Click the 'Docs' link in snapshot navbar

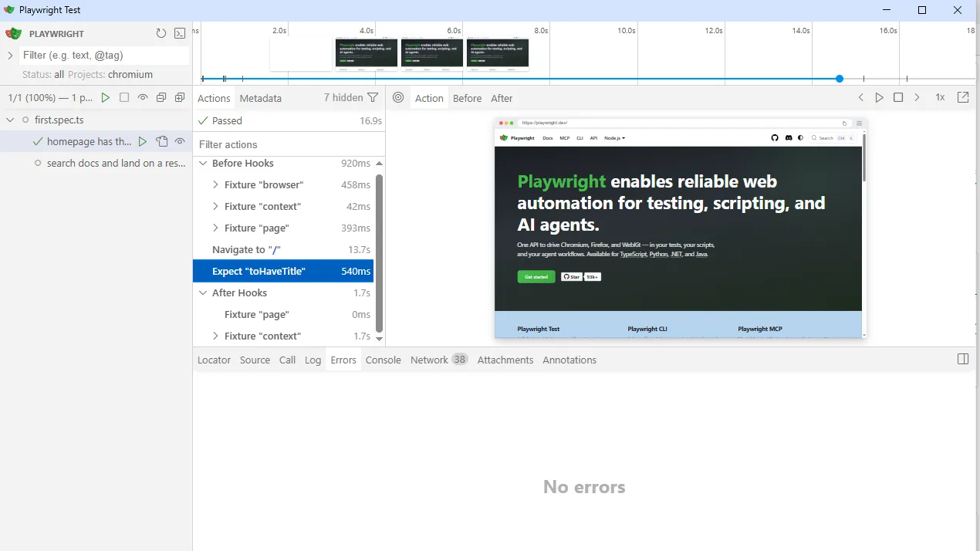coord(547,138)
